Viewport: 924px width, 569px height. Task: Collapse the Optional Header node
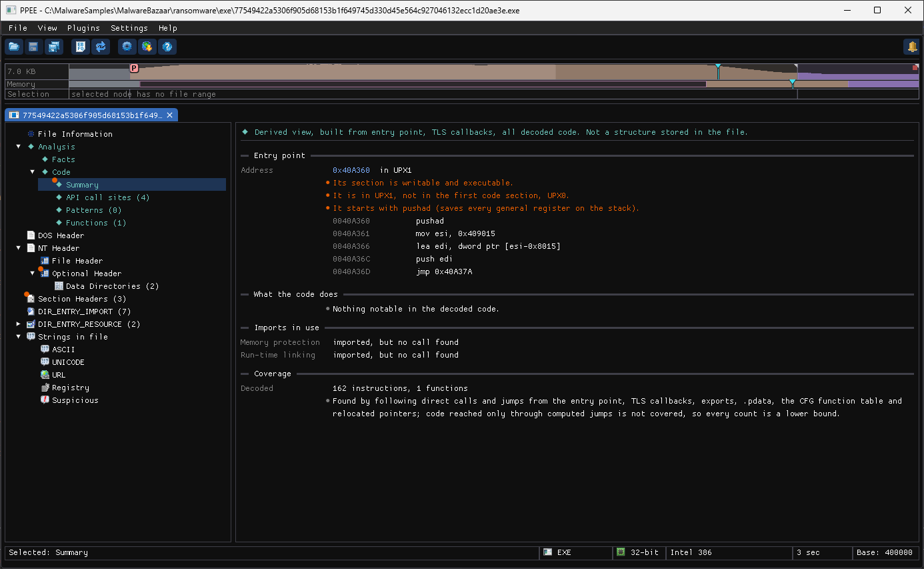click(33, 273)
